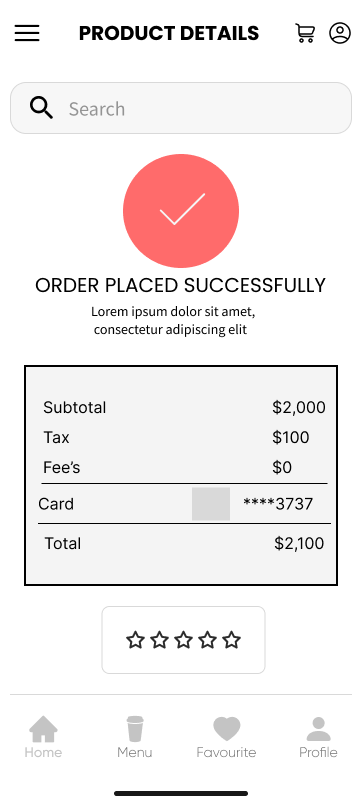Rate the order one star
This screenshot has width=362, height=806.
[135, 640]
